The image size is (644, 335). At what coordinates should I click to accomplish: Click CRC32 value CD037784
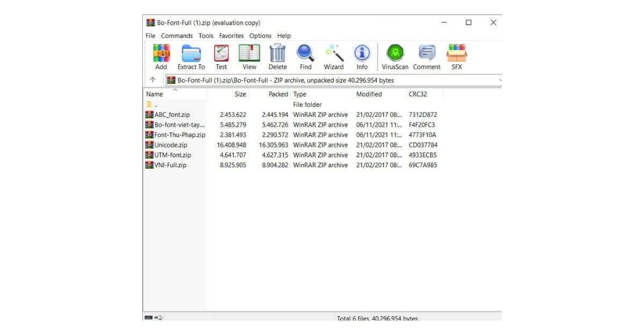point(423,145)
